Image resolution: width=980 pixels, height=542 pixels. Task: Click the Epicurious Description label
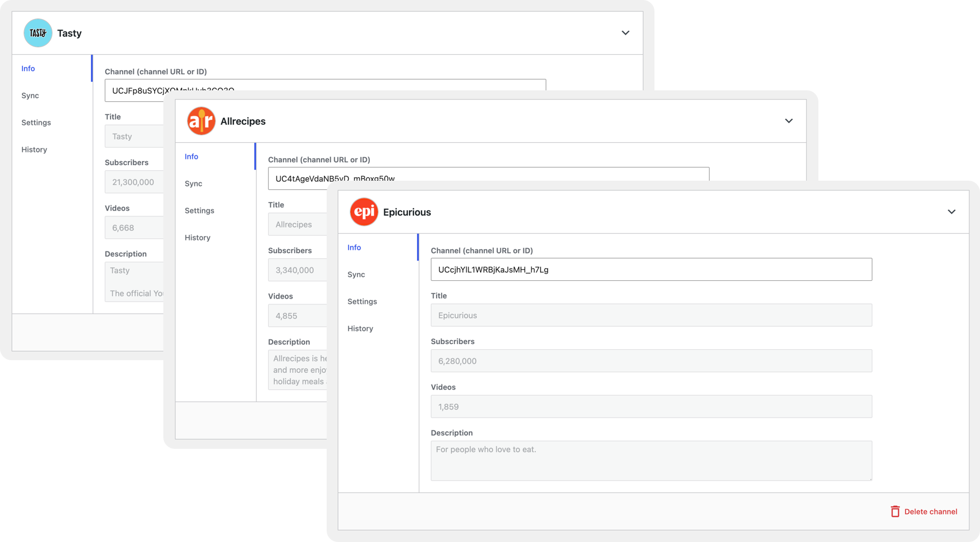pyautogui.click(x=452, y=433)
